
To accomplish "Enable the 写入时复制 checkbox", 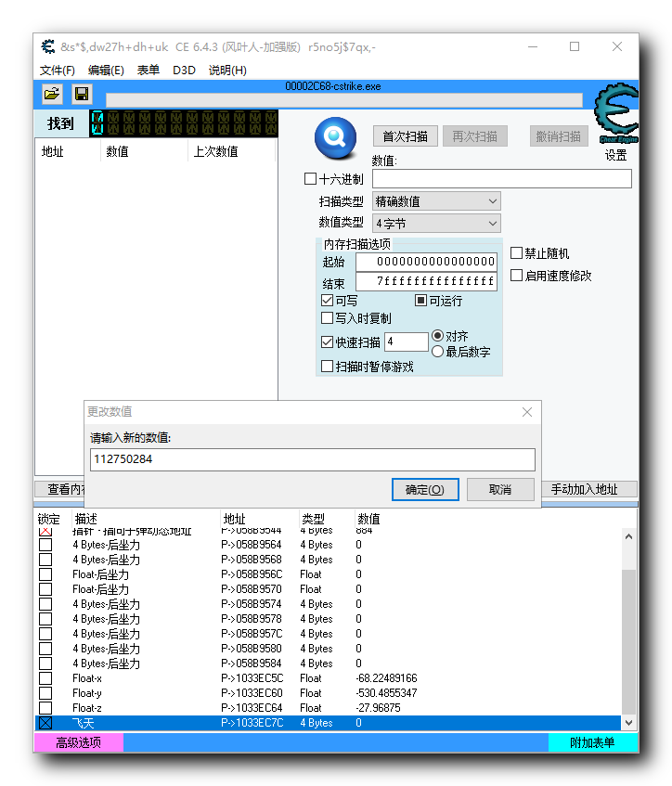I will tap(327, 317).
